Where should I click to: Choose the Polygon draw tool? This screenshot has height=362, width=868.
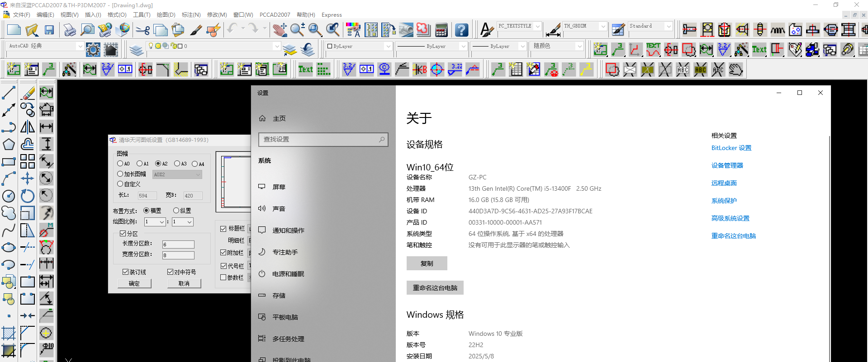[x=9, y=145]
